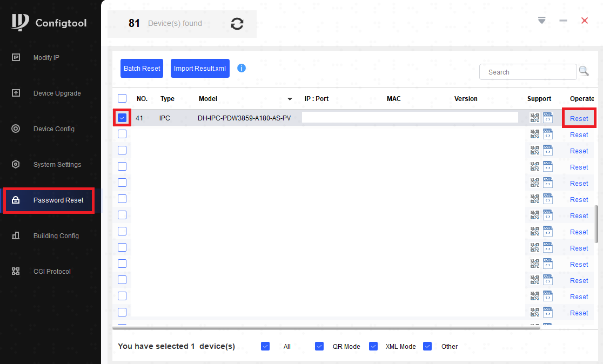This screenshot has height=364, width=603.
Task: Open the Modify IP icon in sidebar
Action: point(16,57)
